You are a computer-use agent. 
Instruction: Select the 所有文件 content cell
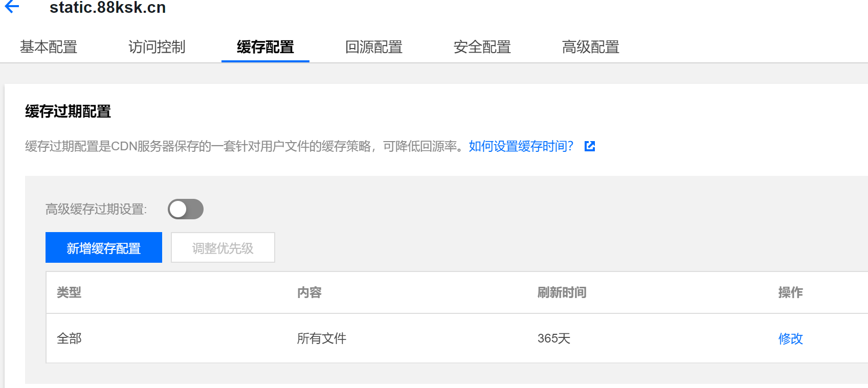click(322, 338)
